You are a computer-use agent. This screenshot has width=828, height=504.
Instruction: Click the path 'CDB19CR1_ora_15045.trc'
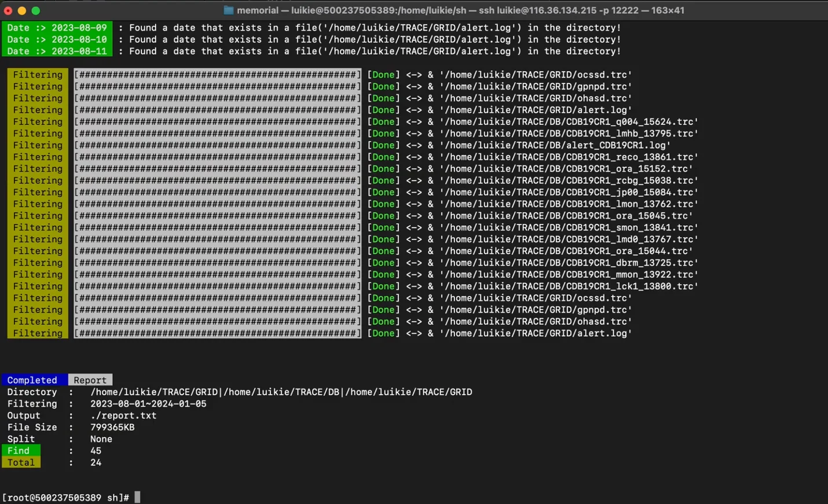coord(627,216)
